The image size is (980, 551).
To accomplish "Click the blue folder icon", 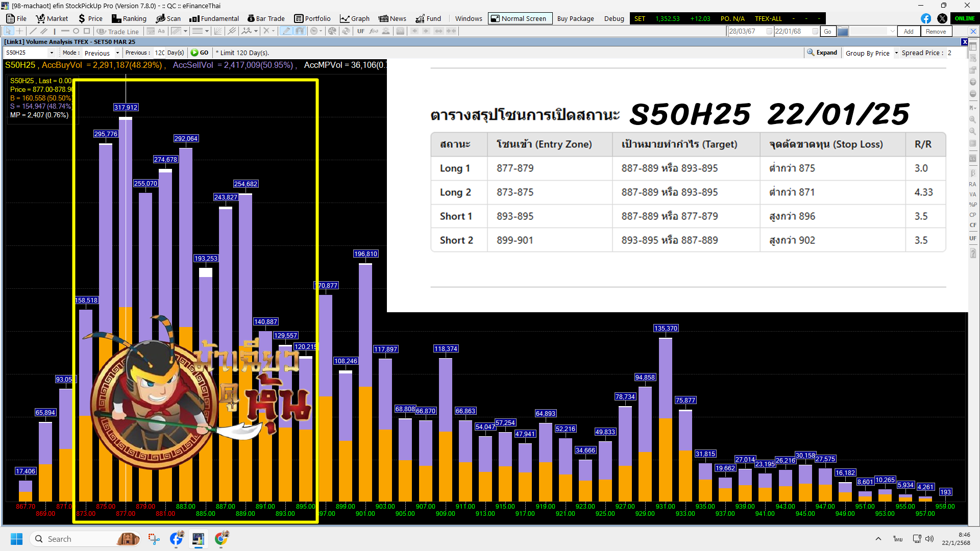I will 843,31.
